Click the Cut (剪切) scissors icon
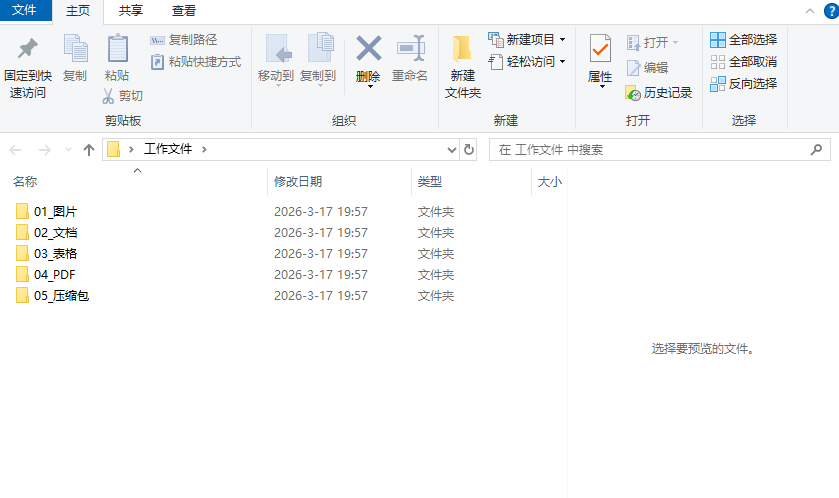This screenshot has width=839, height=498. click(108, 96)
